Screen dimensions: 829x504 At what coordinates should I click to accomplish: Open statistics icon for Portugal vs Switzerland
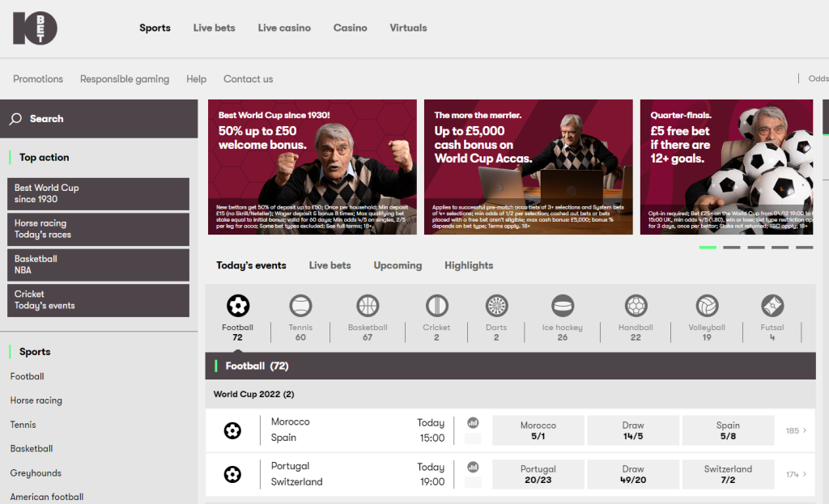coord(473,467)
